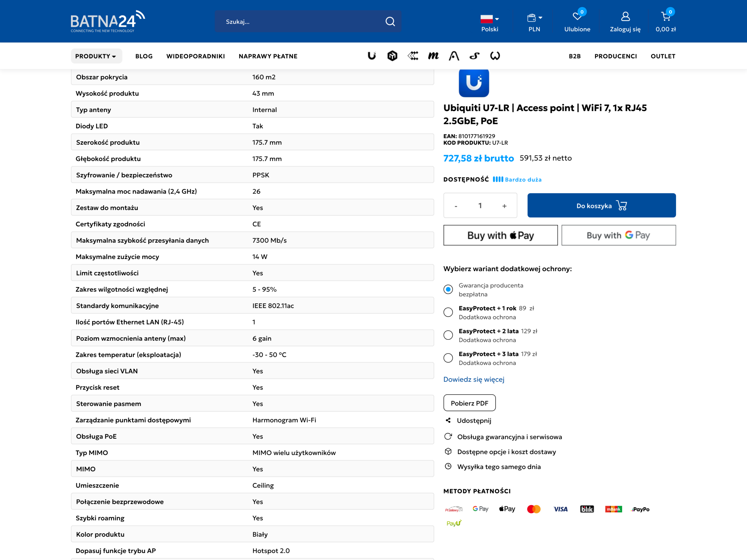Click the PayU payment logo

(453, 523)
